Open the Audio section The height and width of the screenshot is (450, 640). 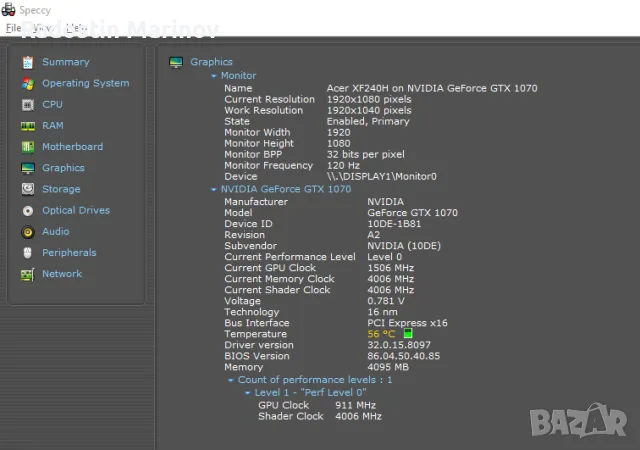(x=56, y=232)
